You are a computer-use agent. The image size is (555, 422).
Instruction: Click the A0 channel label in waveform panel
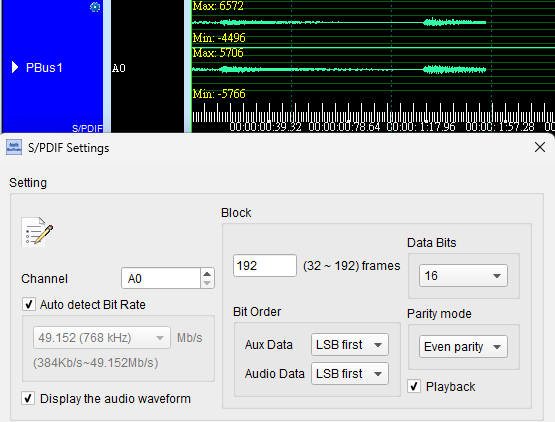coord(119,68)
